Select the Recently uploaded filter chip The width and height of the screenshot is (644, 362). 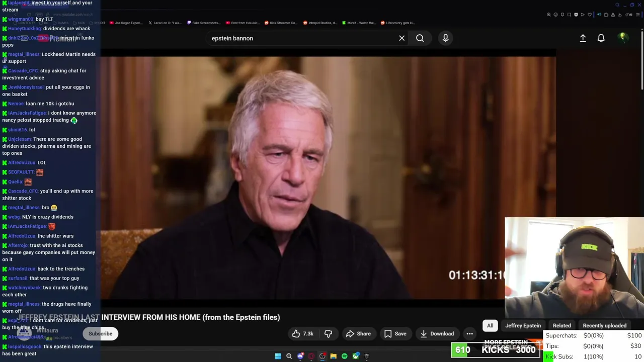click(604, 326)
